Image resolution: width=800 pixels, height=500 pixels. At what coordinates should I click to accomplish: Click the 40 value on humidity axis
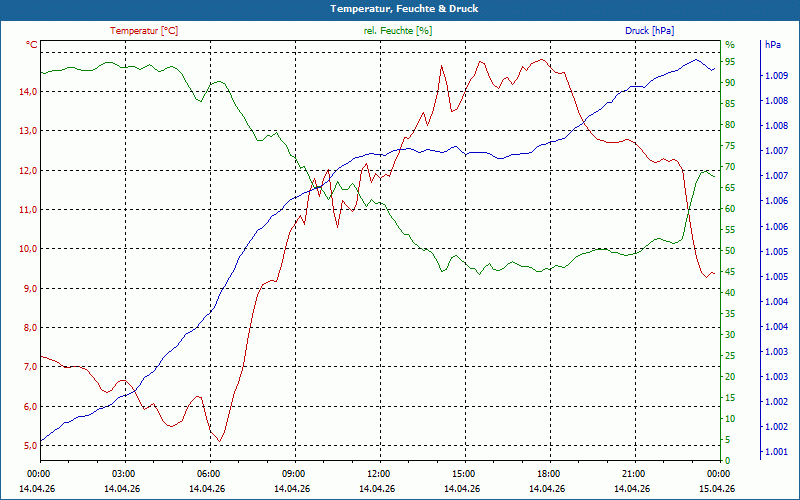730,293
